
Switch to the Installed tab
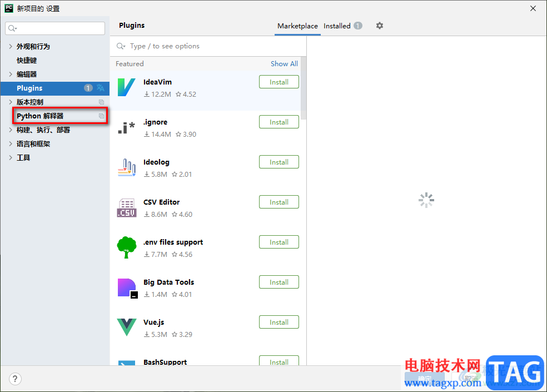pyautogui.click(x=343, y=26)
